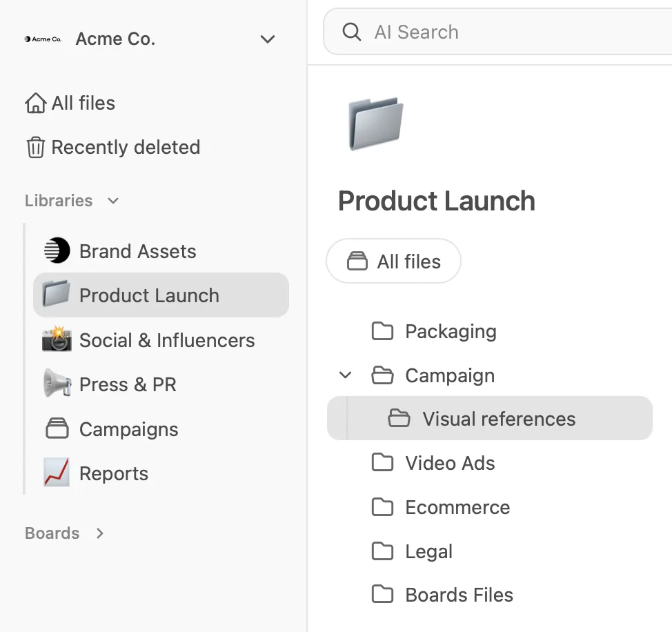Click the Ecommerce folder icon
The image size is (672, 632).
(382, 507)
